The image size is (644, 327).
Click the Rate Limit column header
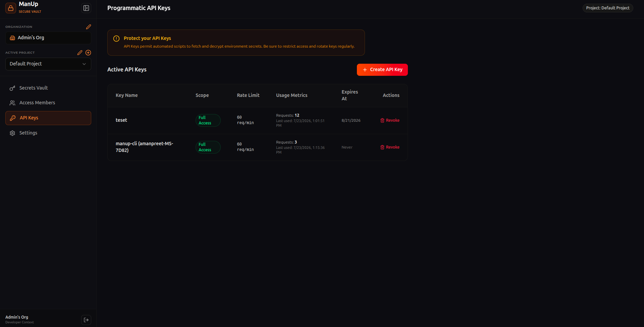(x=248, y=95)
